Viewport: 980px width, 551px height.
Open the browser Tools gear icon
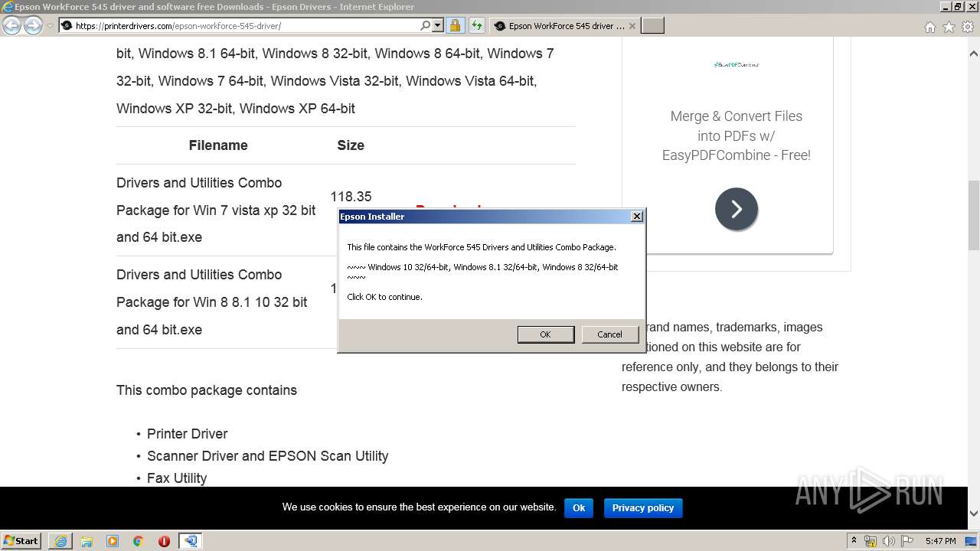tap(968, 27)
